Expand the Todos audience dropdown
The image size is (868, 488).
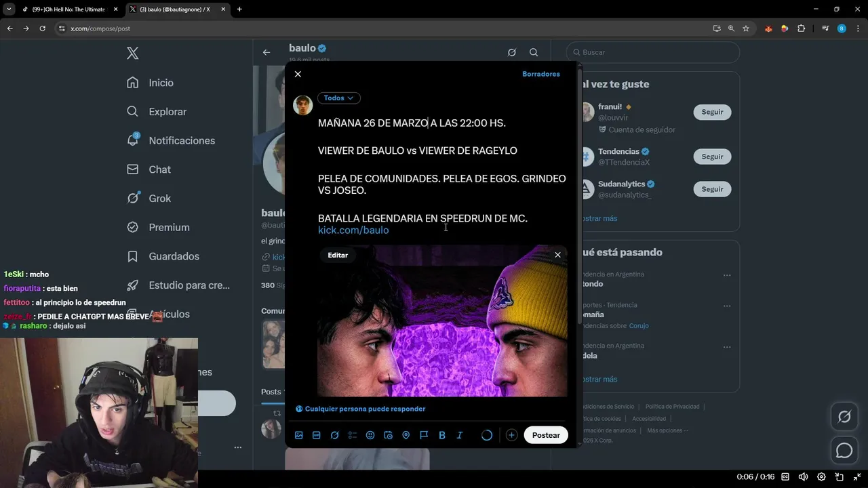tap(338, 98)
